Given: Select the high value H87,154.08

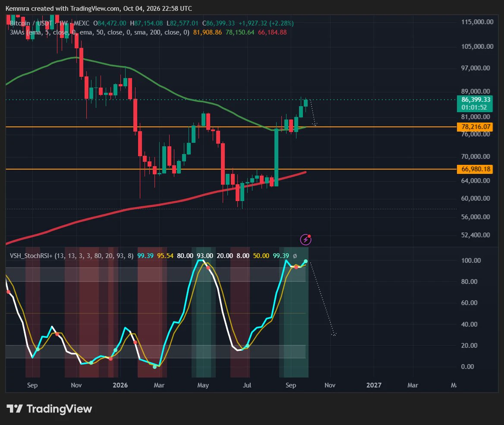Looking at the screenshot, I should click(x=146, y=23).
